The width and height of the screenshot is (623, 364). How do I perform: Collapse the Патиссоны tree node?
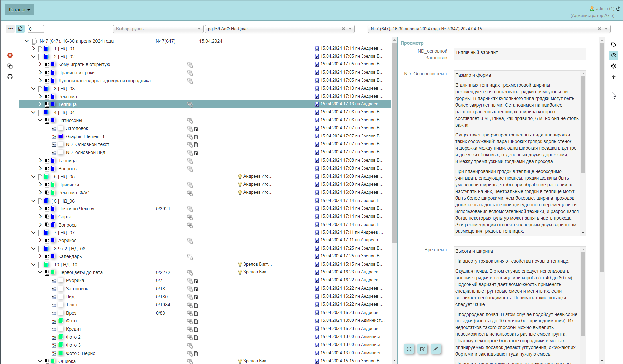[40, 120]
